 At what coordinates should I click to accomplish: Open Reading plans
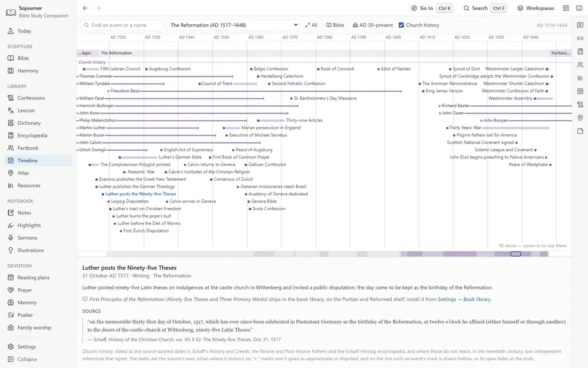click(x=38, y=277)
